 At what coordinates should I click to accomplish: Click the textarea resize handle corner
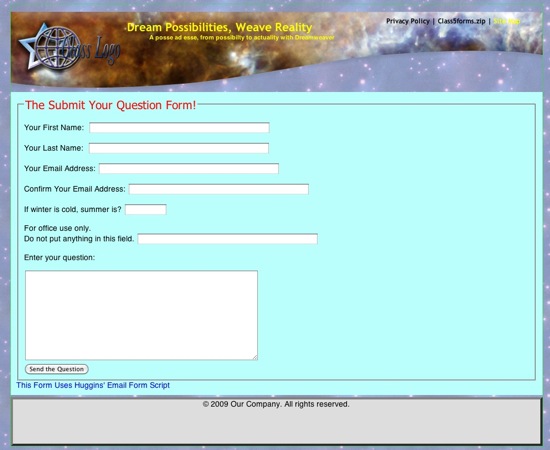point(255,357)
